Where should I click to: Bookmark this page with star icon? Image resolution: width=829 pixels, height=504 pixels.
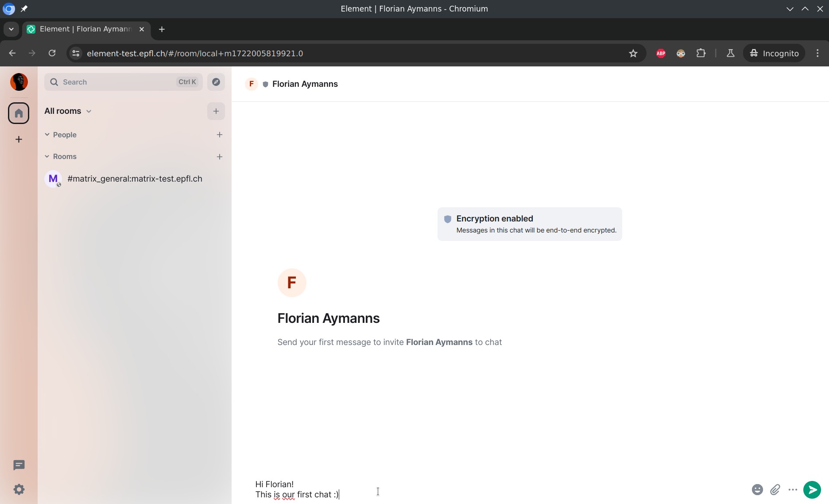633,54
